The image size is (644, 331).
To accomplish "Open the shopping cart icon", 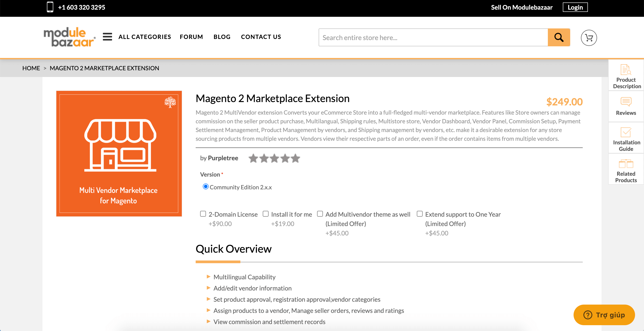I will 589,38.
